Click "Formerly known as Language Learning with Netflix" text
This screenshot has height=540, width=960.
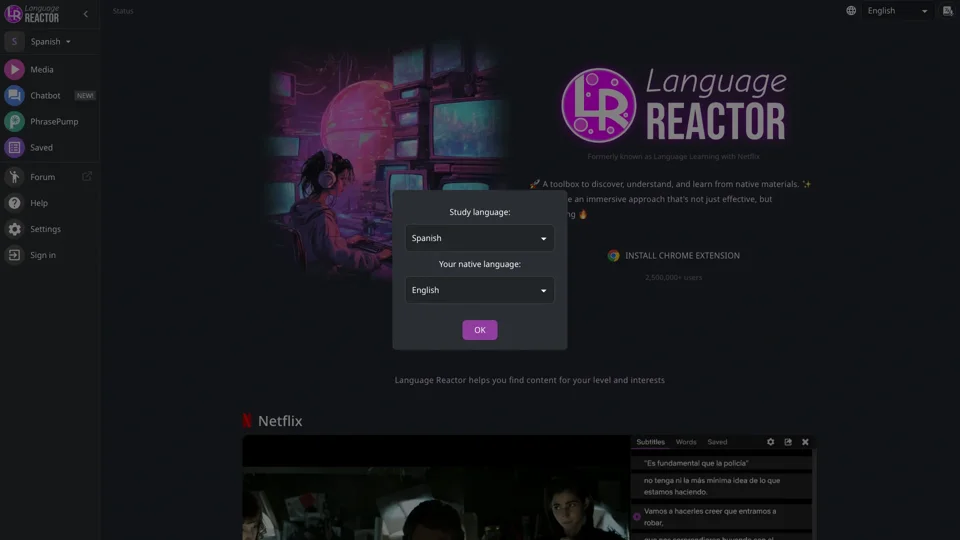[673, 157]
